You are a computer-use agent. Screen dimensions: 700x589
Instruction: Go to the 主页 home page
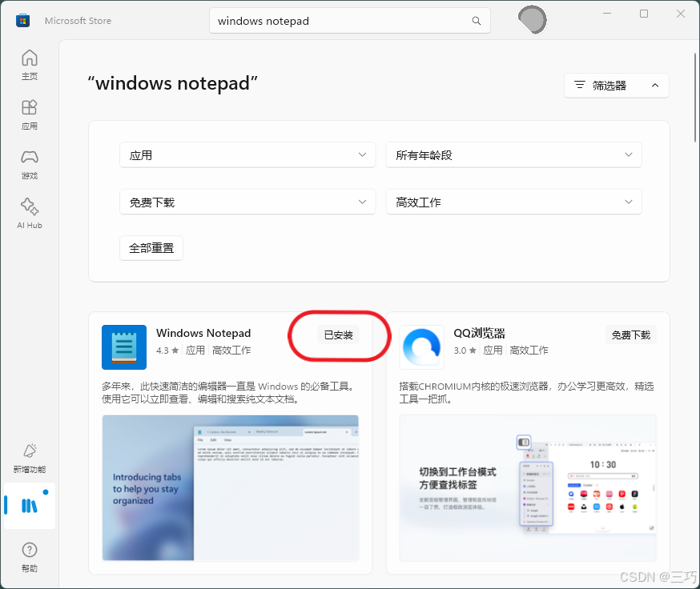pyautogui.click(x=30, y=65)
